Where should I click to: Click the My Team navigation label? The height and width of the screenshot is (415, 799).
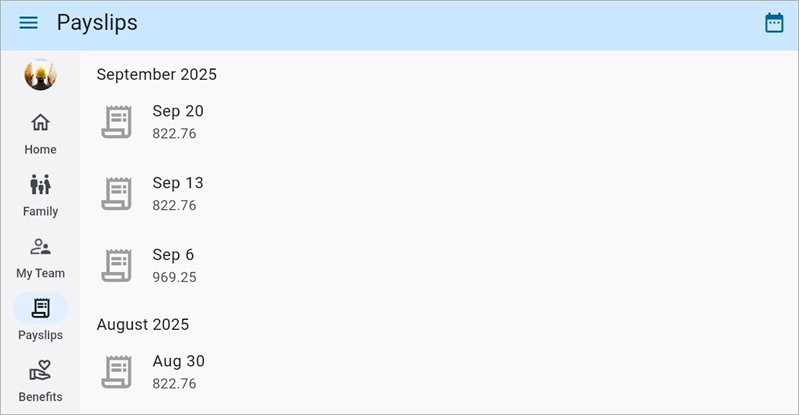(40, 273)
